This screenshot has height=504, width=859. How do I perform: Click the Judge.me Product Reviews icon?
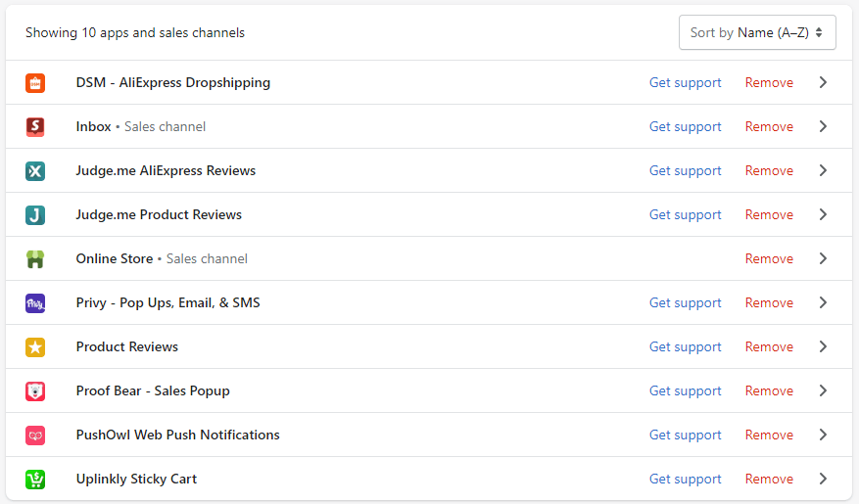[x=35, y=215]
